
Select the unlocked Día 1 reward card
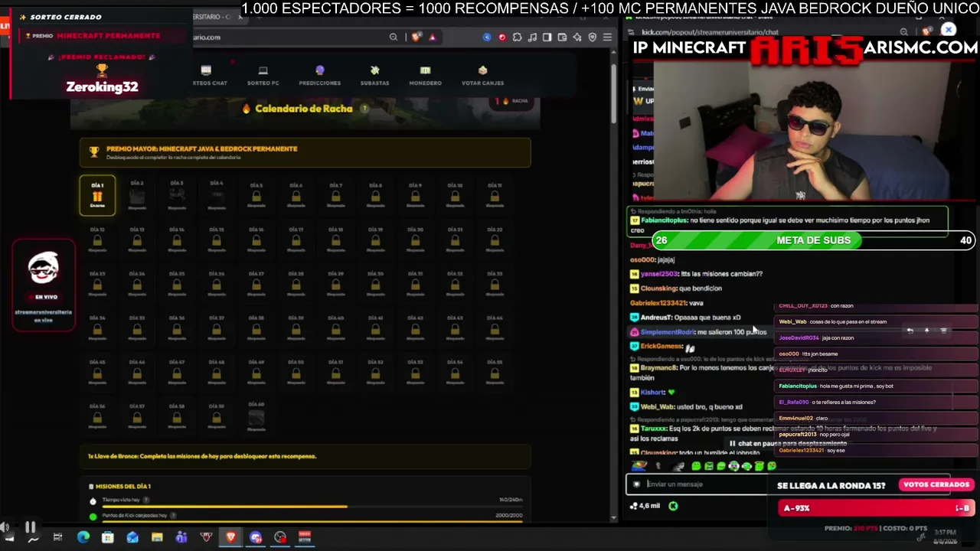click(x=97, y=195)
